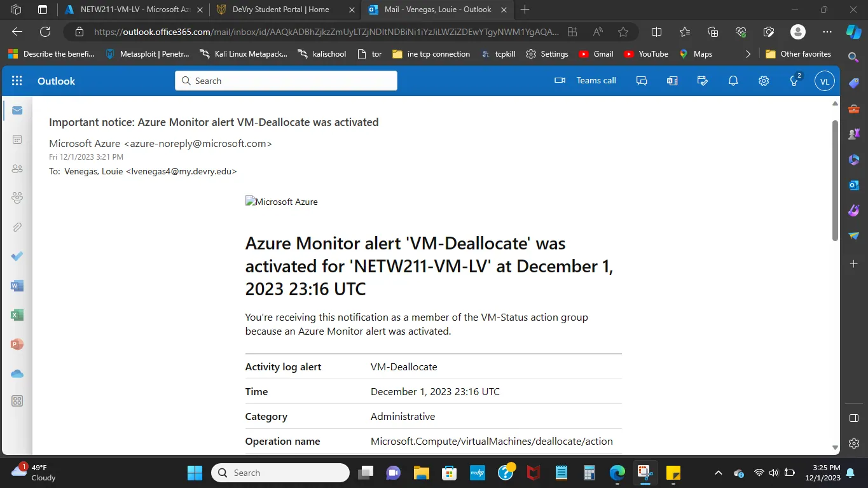Launch Word from Outlook left rail

click(17, 286)
